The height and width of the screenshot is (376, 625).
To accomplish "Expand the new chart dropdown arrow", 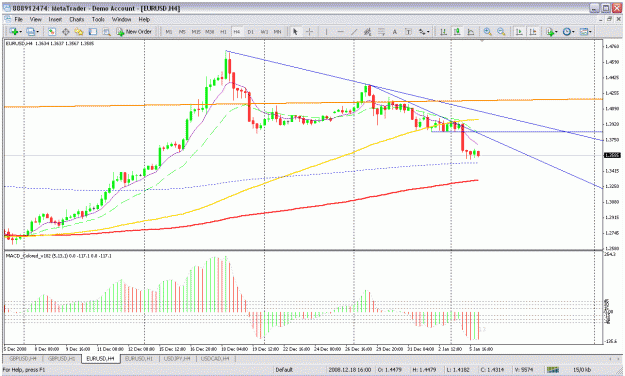I will point(20,32).
